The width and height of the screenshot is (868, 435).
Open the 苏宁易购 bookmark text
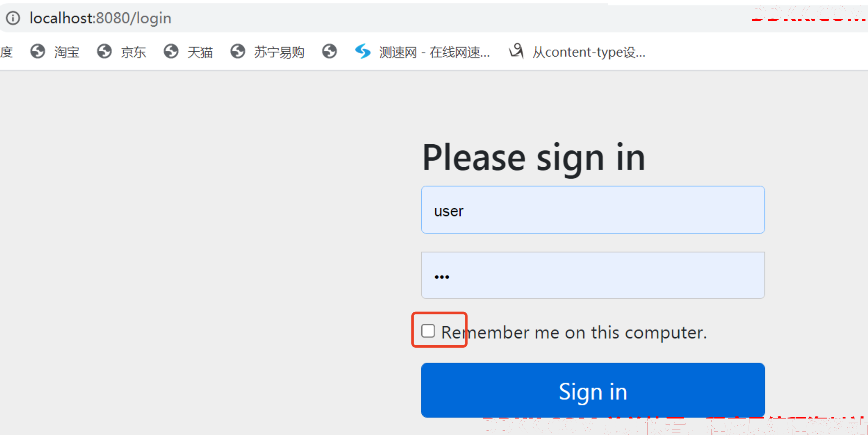tap(279, 52)
